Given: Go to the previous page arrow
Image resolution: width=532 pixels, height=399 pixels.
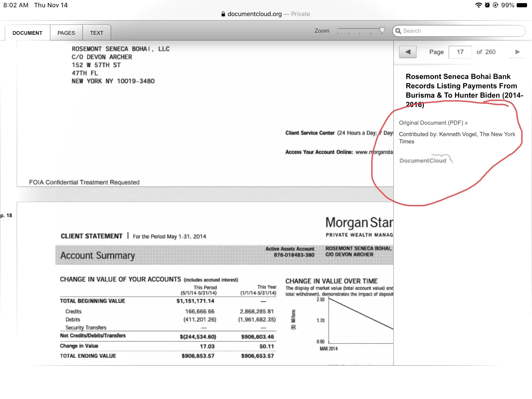Looking at the screenshot, I should (x=408, y=52).
